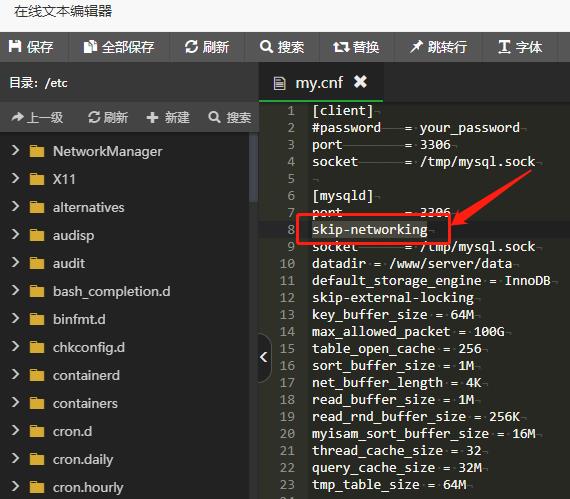570x499 pixels.
Task: Click the Font (字体) label
Action: (x=529, y=47)
